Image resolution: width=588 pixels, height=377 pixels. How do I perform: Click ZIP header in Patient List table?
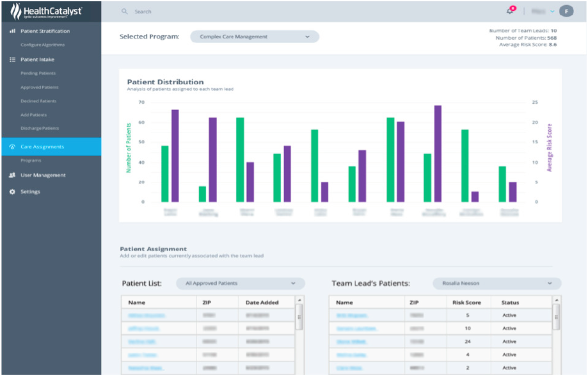207,302
